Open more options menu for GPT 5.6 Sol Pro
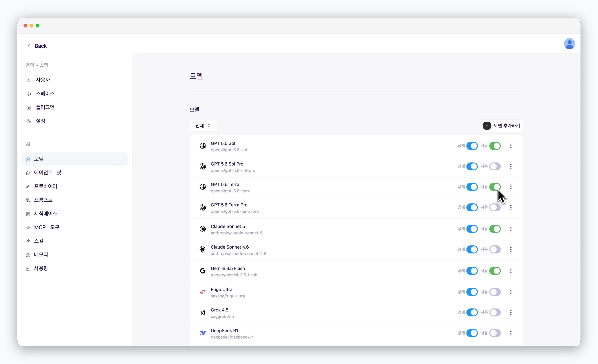Viewport: 598px width, 364px height. pyautogui.click(x=511, y=166)
